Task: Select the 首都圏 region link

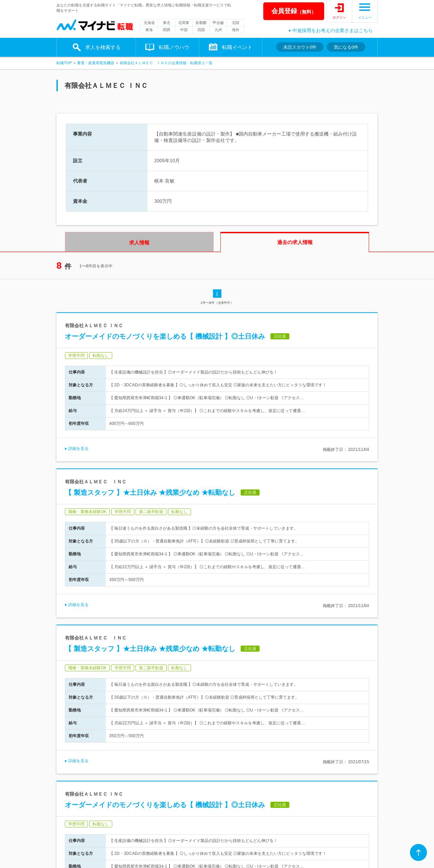Action: pyautogui.click(x=201, y=23)
